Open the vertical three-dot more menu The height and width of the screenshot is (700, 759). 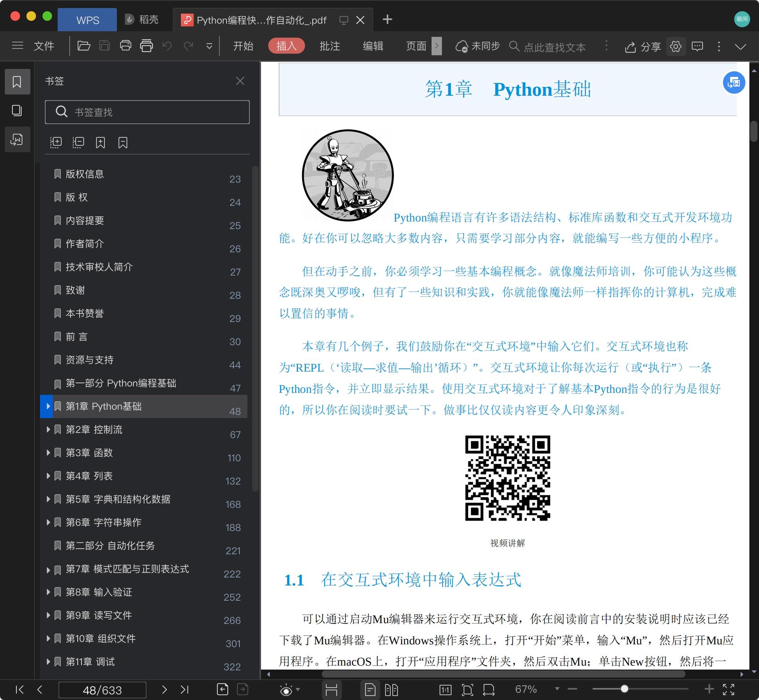[719, 46]
